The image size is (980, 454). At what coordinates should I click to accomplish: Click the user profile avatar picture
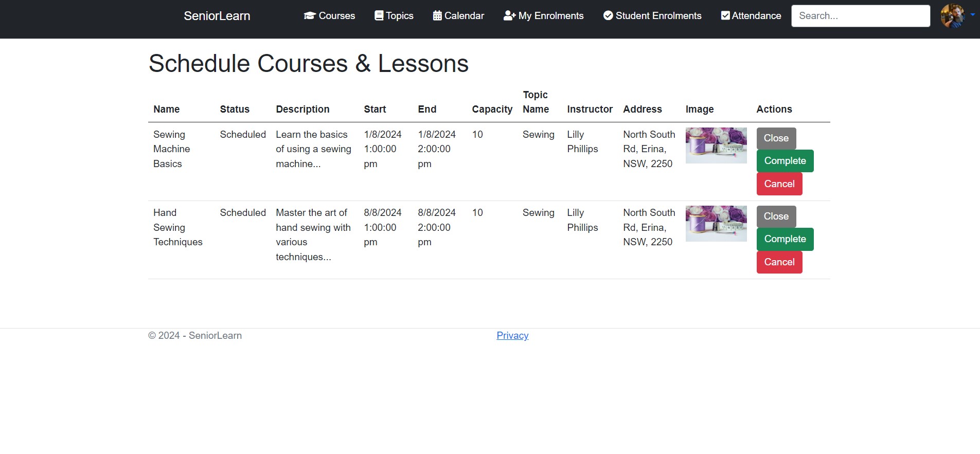[952, 16]
